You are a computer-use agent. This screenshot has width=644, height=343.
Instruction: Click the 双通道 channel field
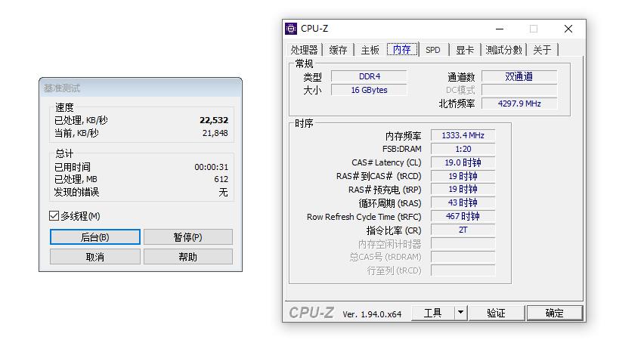tap(519, 76)
